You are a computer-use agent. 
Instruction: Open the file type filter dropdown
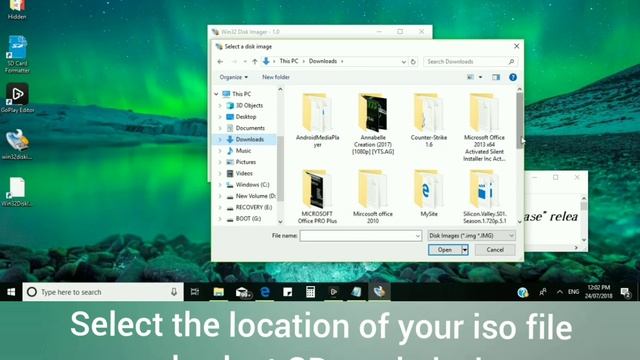pos(471,236)
